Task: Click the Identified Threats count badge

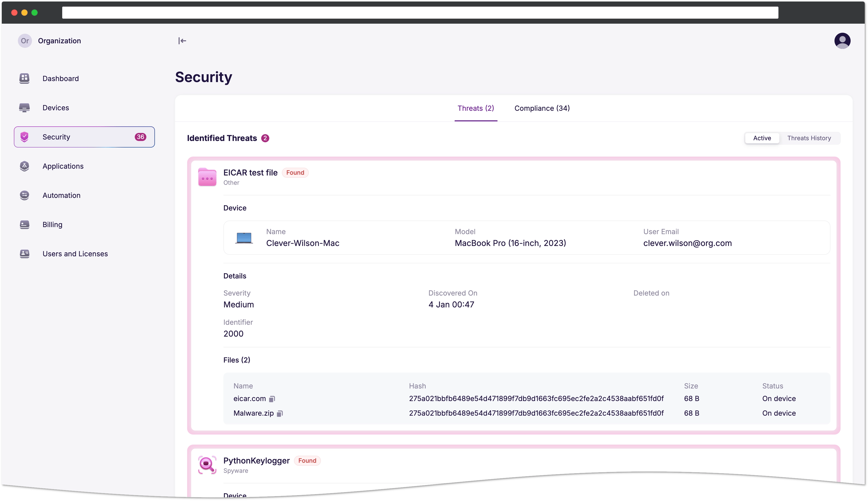Action: coord(265,138)
